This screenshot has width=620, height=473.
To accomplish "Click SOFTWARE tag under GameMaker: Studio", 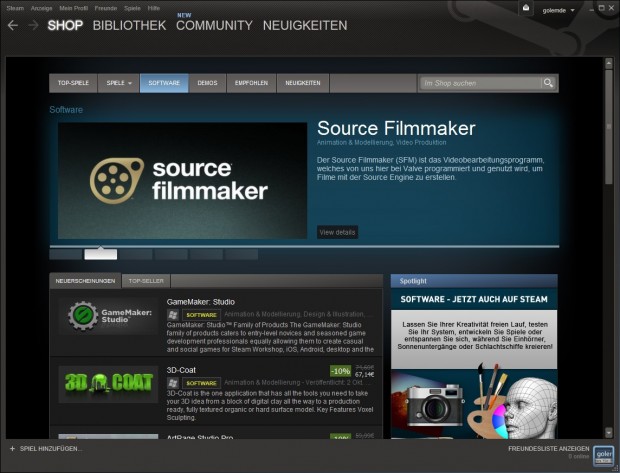I will (201, 315).
